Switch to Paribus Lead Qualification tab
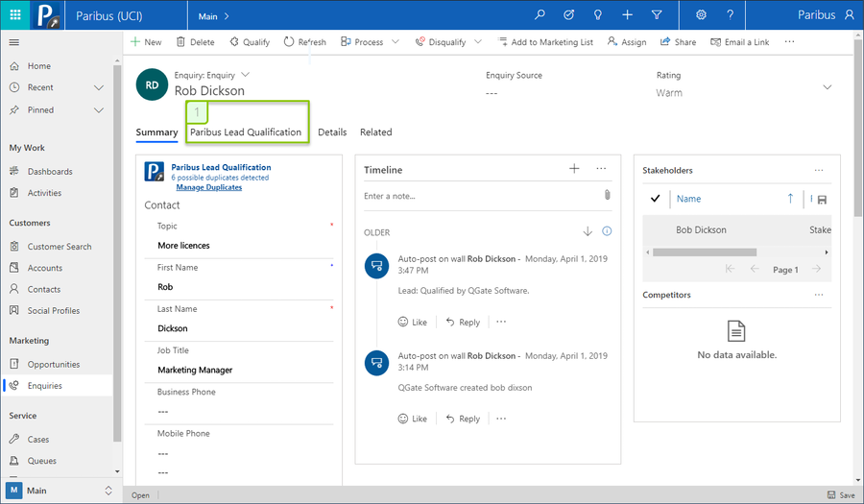This screenshot has width=864, height=504. tap(246, 132)
